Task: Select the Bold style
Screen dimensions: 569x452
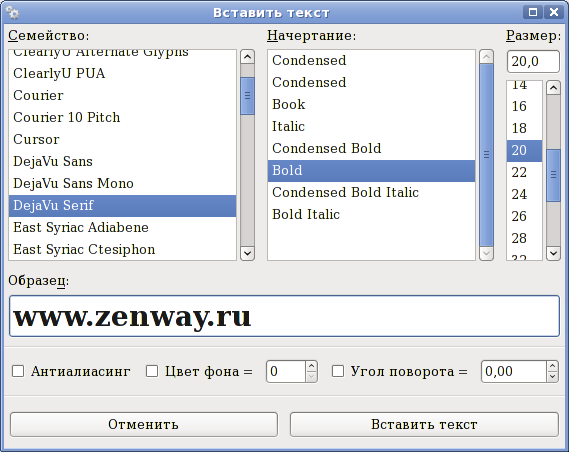Action: pyautogui.click(x=371, y=170)
